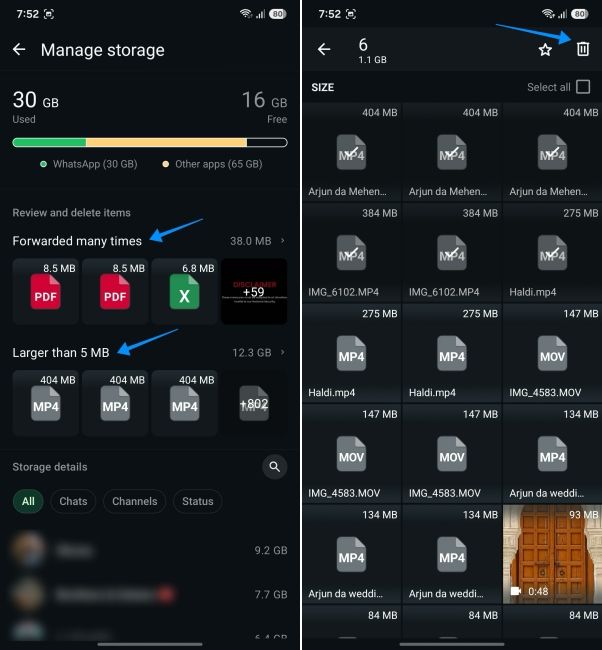Viewport: 602px width, 650px height.
Task: Tap the 38.0 MB size label
Action: (x=250, y=241)
